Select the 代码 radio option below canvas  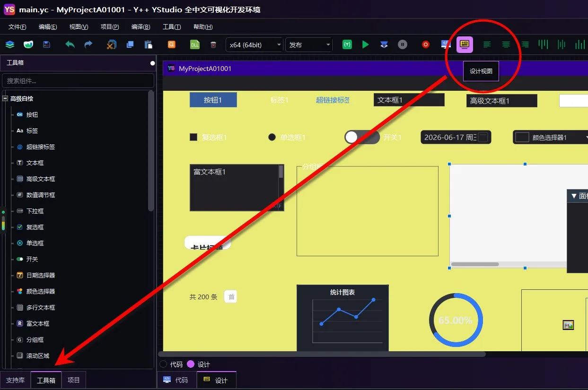coord(164,364)
